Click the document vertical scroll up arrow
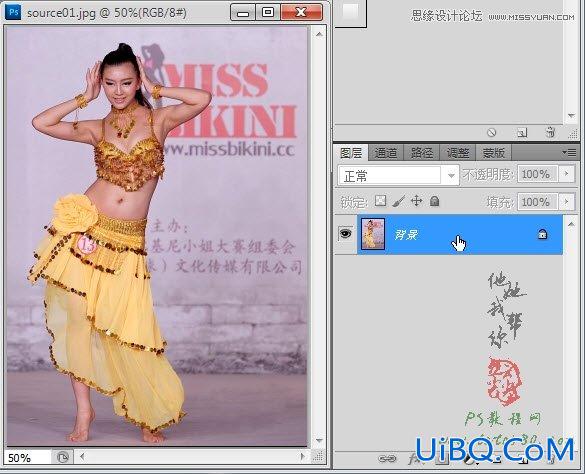Screen dimensions: 585x474 319,34
